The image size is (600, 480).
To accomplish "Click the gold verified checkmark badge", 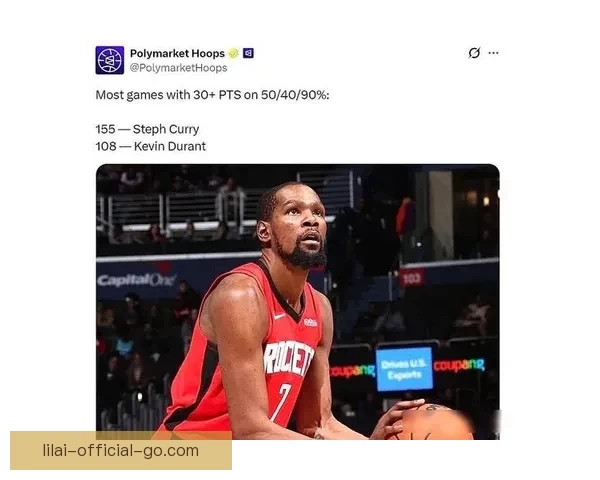I will point(233,53).
